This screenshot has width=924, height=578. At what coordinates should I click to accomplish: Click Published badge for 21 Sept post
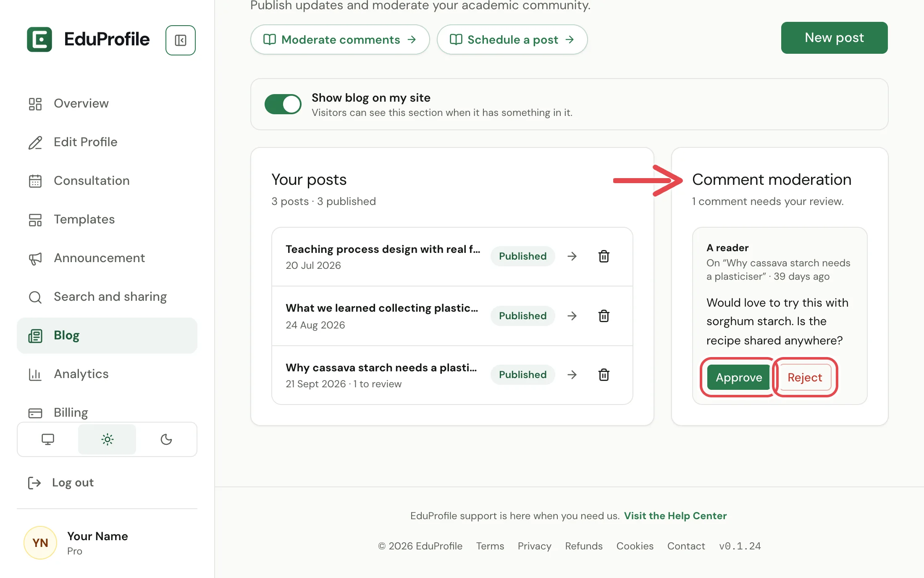point(522,375)
